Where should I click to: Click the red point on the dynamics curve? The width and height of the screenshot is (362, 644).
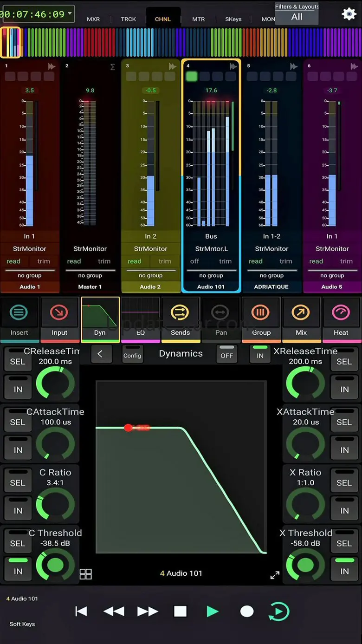[129, 427]
